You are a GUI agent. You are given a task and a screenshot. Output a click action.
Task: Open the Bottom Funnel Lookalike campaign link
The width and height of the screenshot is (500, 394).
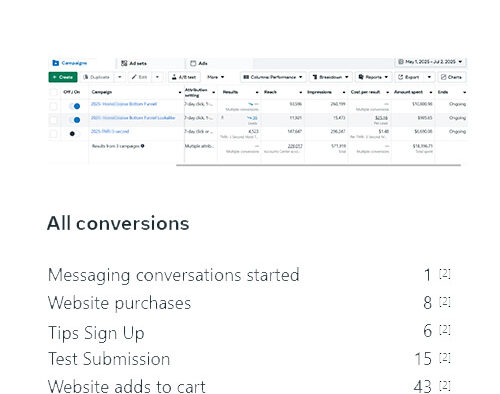pos(133,118)
